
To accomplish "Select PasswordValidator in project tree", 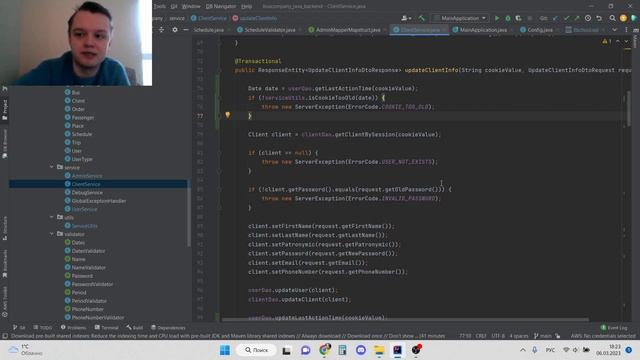I will (89, 284).
